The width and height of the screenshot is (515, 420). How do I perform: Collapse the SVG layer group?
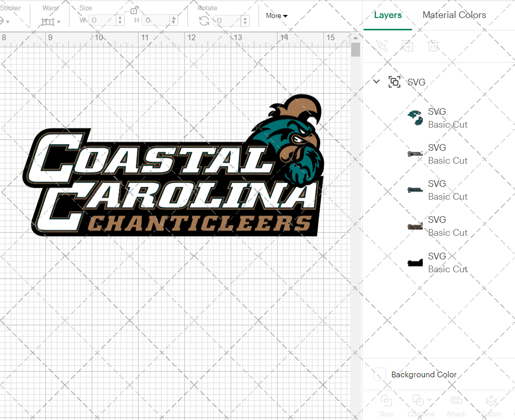(376, 81)
